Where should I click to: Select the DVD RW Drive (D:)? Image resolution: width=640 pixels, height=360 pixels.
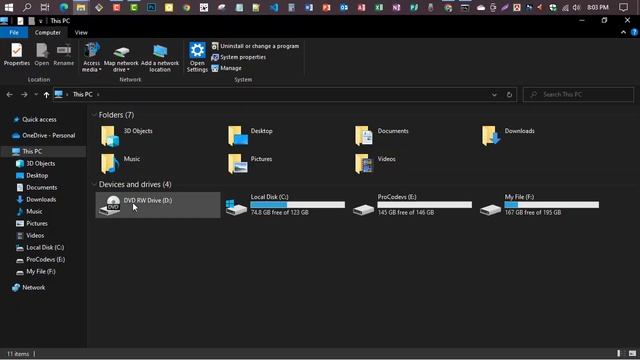158,205
